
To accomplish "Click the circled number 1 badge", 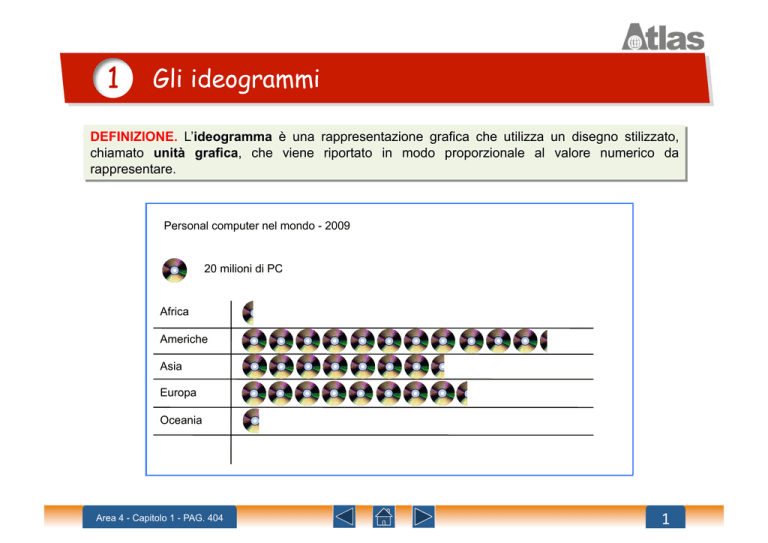I will point(113,78).
